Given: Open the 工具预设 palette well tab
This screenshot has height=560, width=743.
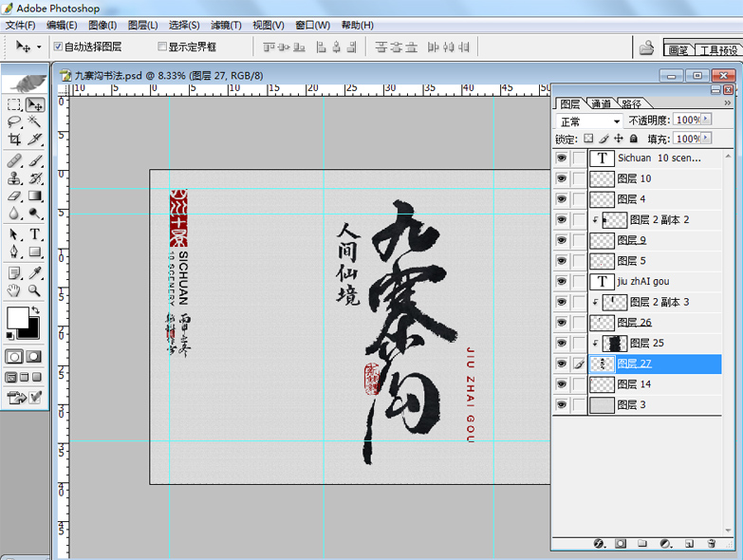Looking at the screenshot, I should pyautogui.click(x=718, y=49).
